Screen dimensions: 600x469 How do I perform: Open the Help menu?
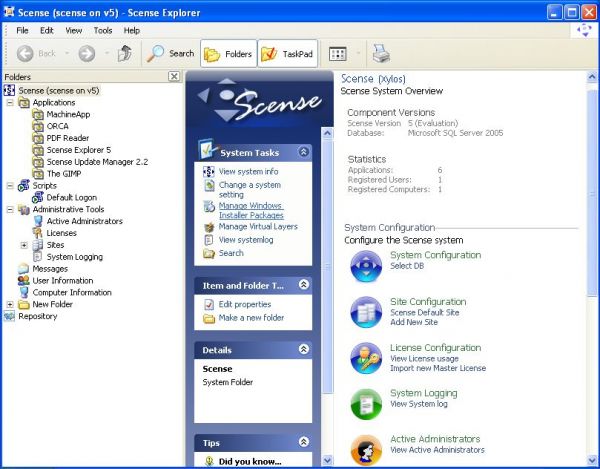coord(132,30)
